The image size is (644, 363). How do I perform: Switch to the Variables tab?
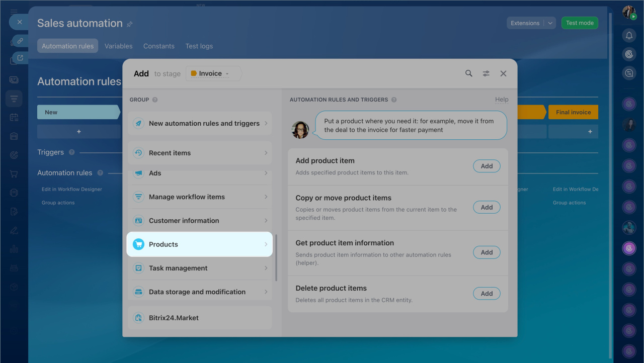(x=118, y=46)
